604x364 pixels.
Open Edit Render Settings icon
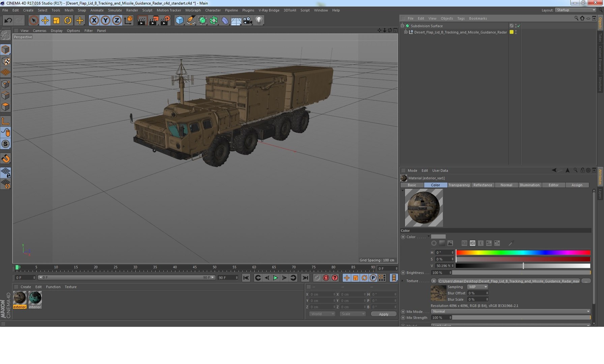pos(165,21)
